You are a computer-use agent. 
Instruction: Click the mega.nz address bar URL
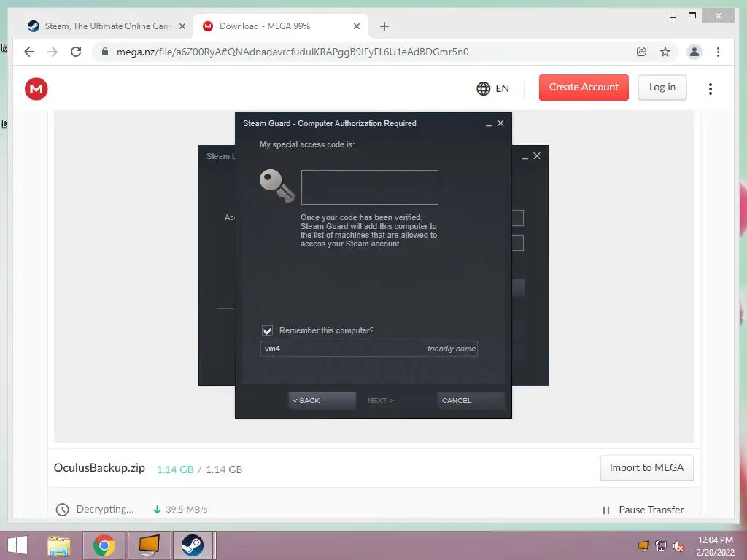tap(293, 52)
